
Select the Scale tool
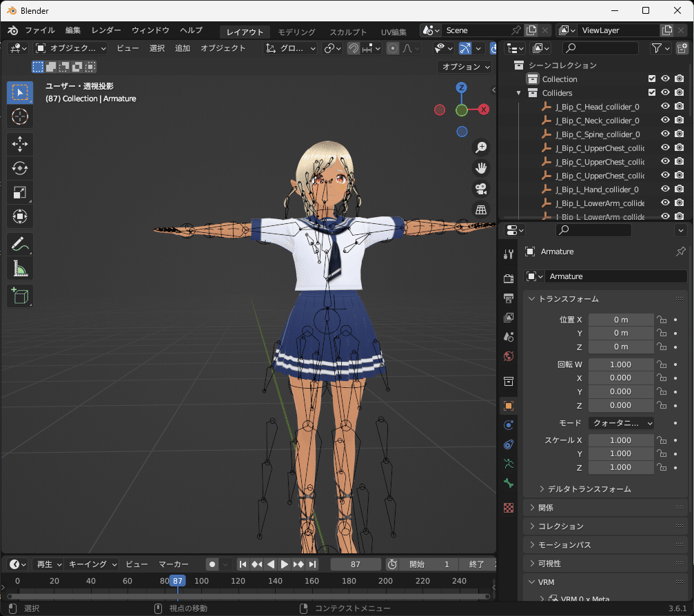pos(20,193)
